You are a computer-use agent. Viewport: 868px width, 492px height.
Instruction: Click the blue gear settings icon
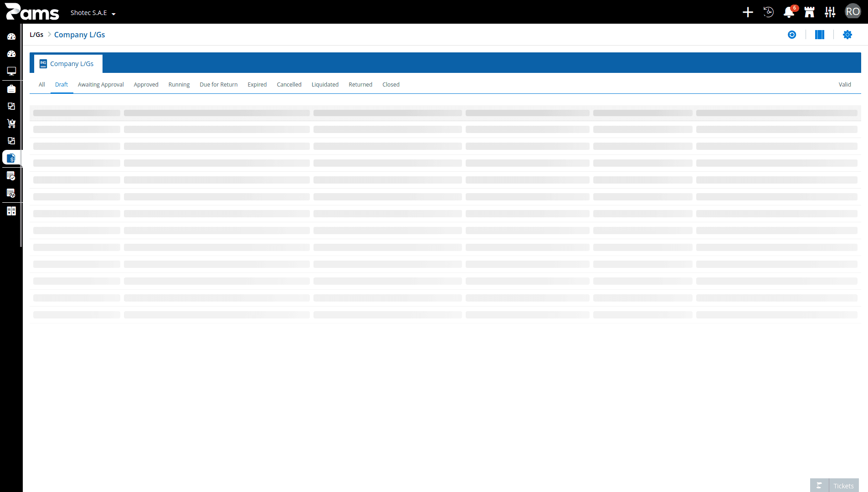[x=847, y=35]
